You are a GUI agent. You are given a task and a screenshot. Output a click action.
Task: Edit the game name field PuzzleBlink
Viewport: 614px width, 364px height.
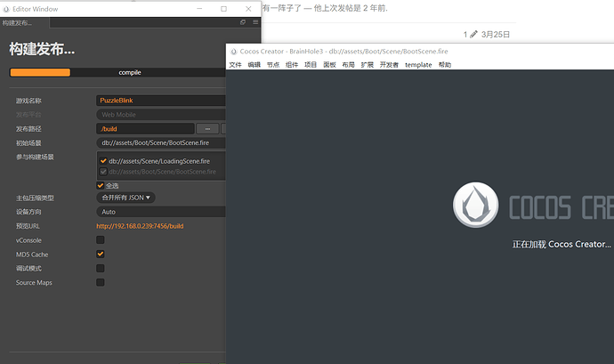click(x=161, y=101)
